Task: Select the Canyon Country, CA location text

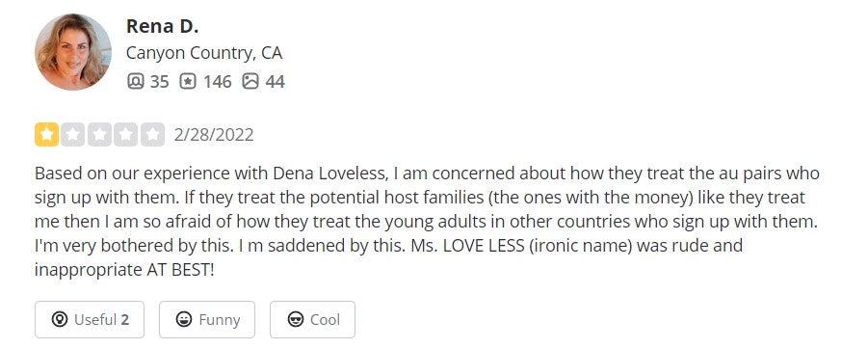Action: pos(204,53)
